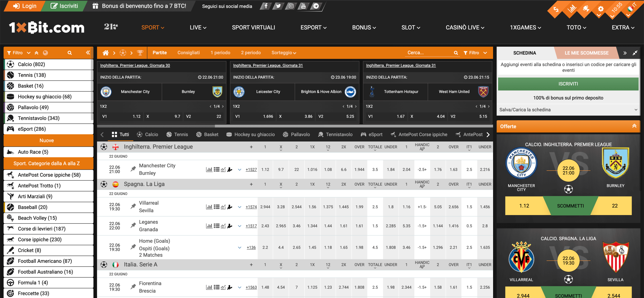644x298 pixels.
Task: Click the search magnifier in the left sidebar header
Action: coord(70,53)
